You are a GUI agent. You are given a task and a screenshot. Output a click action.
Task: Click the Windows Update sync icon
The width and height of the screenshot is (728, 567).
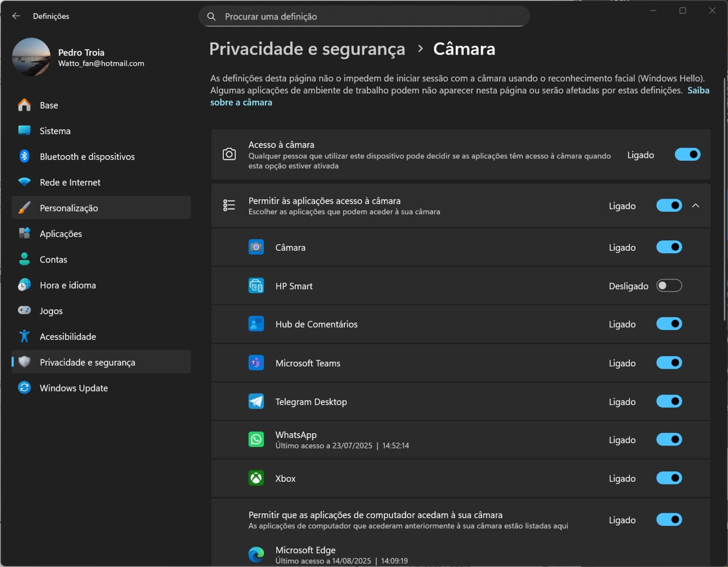click(x=25, y=388)
